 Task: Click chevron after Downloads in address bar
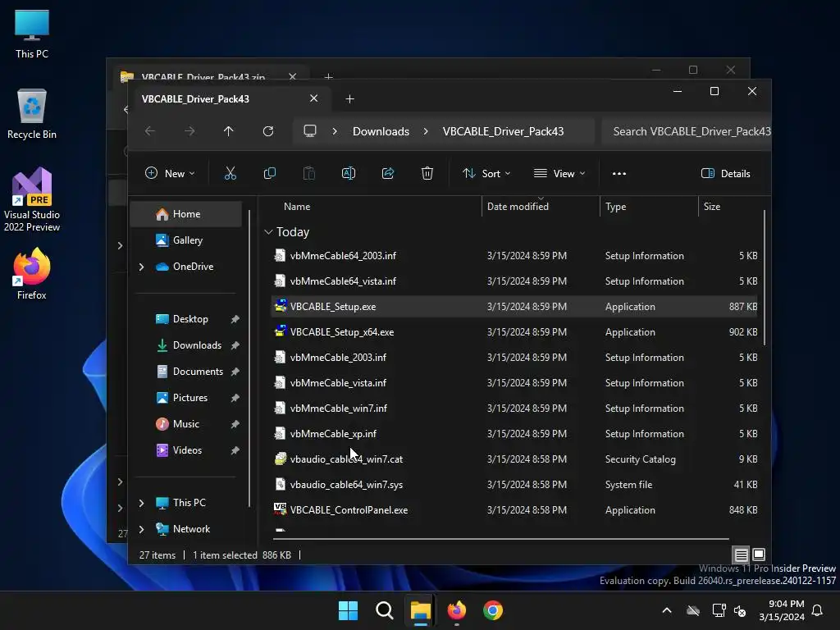(426, 131)
